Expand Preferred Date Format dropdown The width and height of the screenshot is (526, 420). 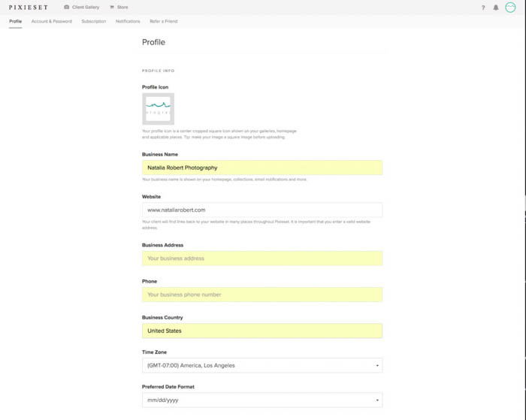click(x=261, y=400)
